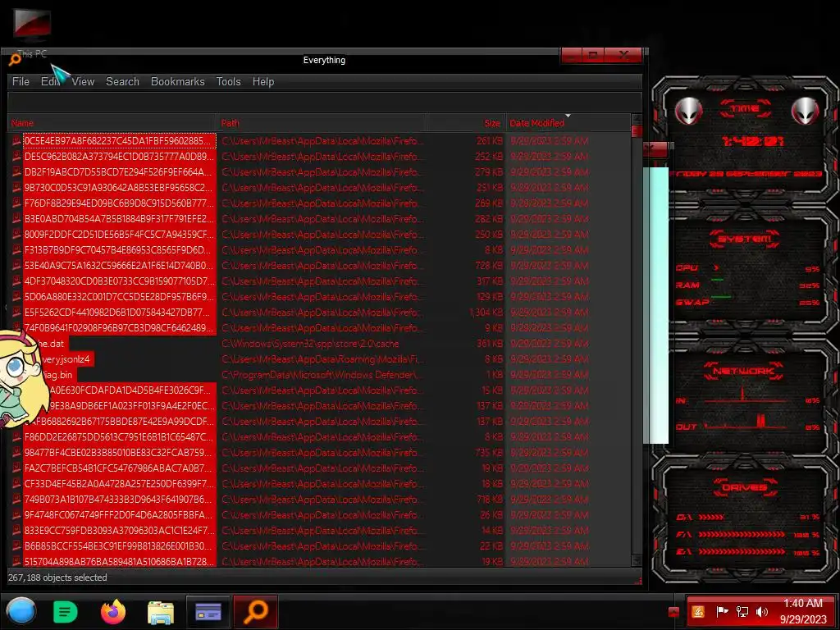Select file 0C5E4EB97A8F682237C45DA1FBF59602885
The image size is (840, 630).
(x=120, y=141)
